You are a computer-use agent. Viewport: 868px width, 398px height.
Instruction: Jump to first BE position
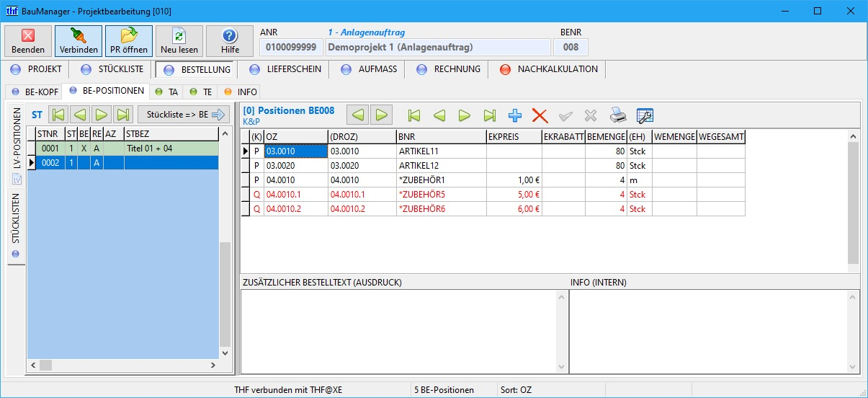point(414,115)
